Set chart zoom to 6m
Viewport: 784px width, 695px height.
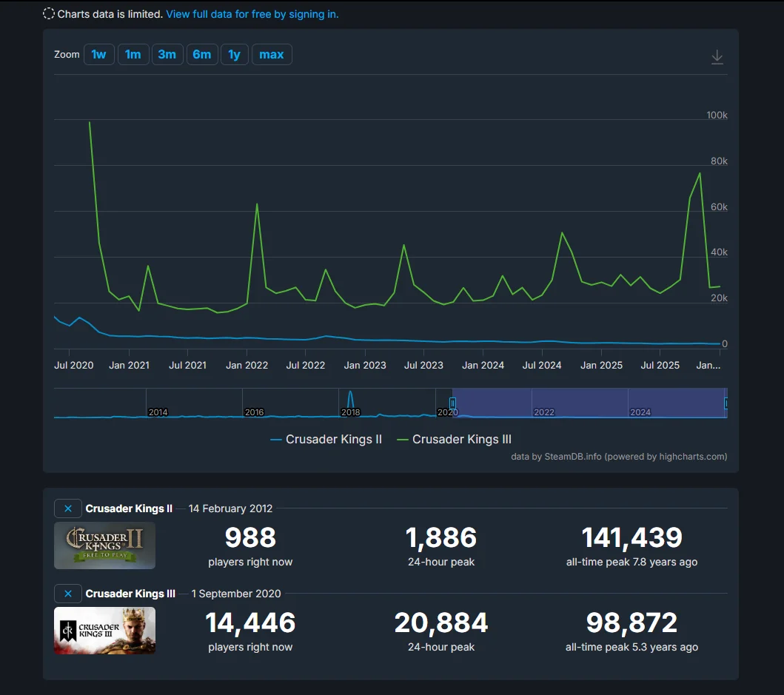coord(202,55)
